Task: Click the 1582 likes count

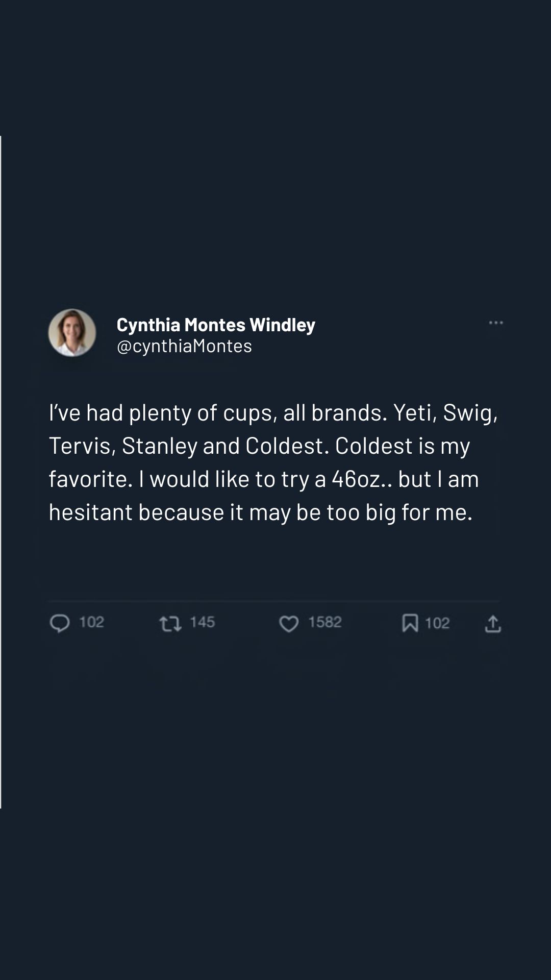Action: coord(325,622)
